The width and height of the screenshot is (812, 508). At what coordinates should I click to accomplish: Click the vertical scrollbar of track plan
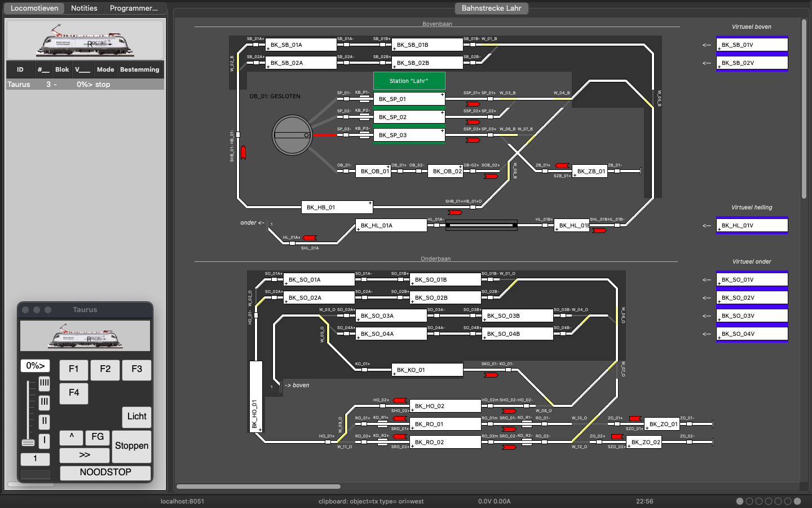coord(804,109)
